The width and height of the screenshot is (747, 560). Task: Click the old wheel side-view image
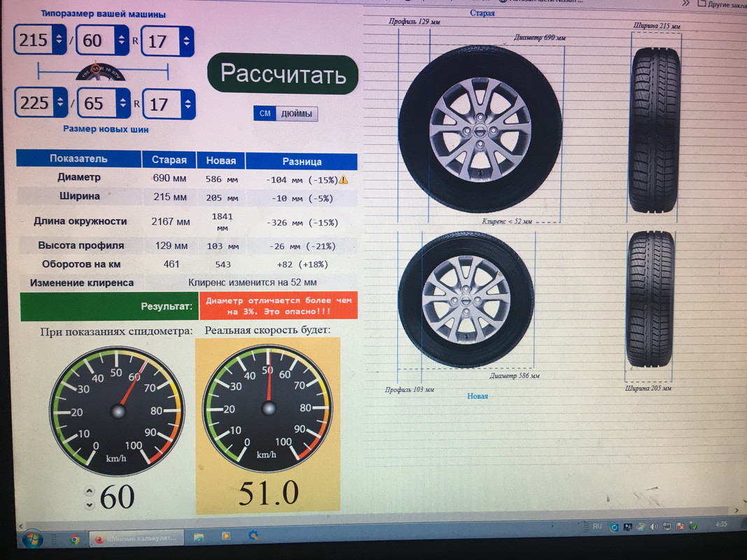[x=480, y=129]
